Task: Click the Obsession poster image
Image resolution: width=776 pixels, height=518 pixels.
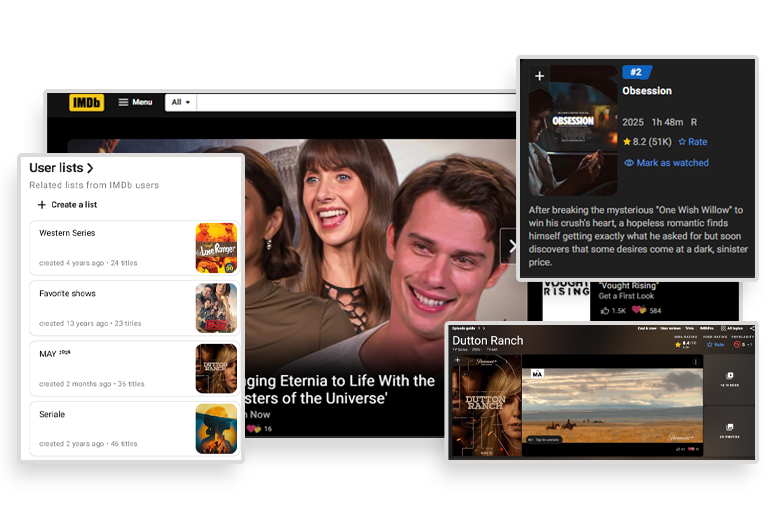Action: [x=573, y=131]
